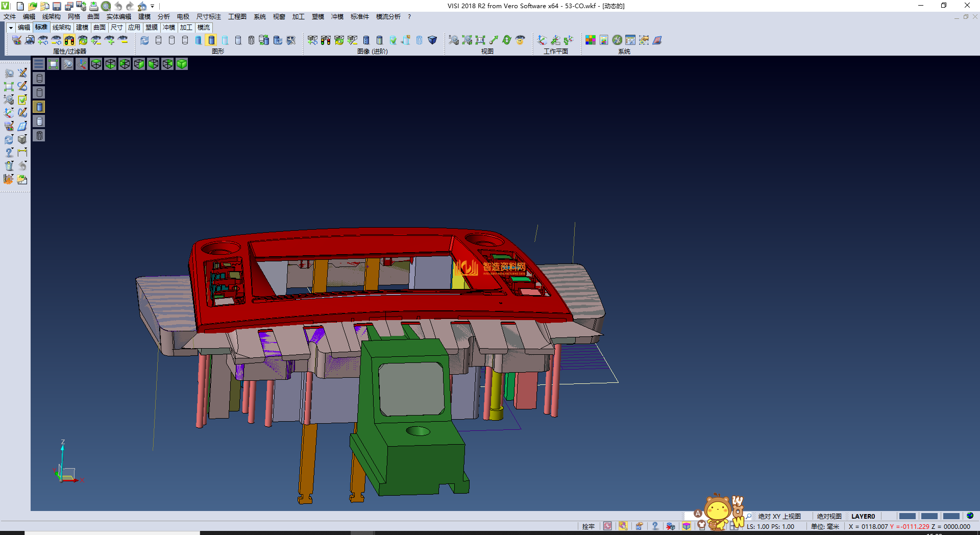Screen dimensions: 980x535
Task: Open the 实体编辑 menu
Action: click(x=118, y=17)
